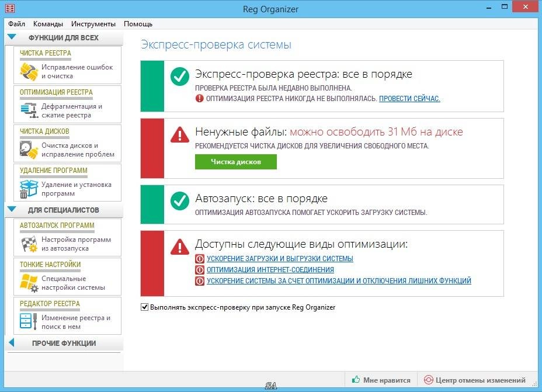Image resolution: width=542 pixels, height=392 pixels.
Task: Select ТОНКИЕ НАСТРОЙКИ heading in sidebar
Action: [50, 265]
